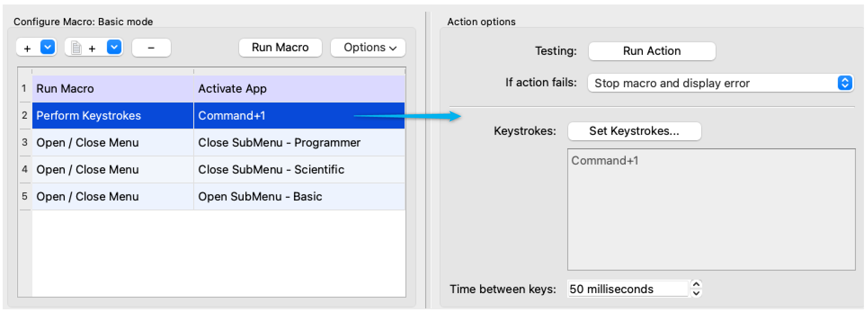Screen dimensions: 868x312
Task: Remove action with the minus button
Action: click(x=151, y=48)
